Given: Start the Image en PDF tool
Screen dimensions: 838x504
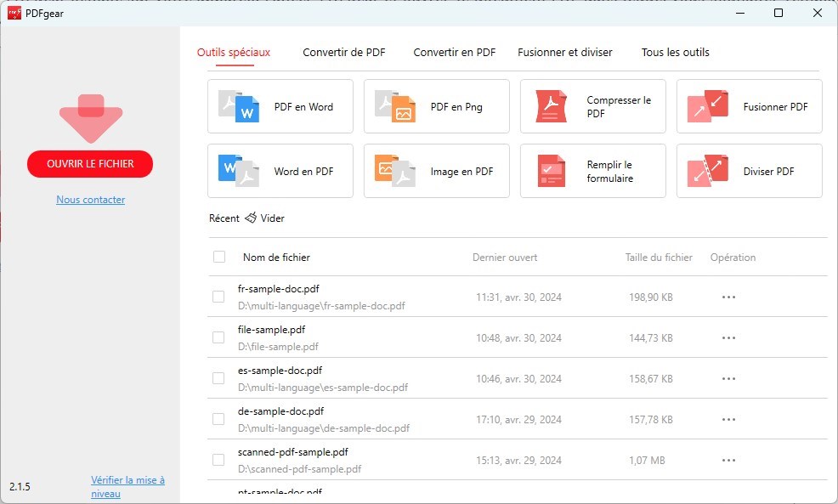Looking at the screenshot, I should [x=436, y=170].
